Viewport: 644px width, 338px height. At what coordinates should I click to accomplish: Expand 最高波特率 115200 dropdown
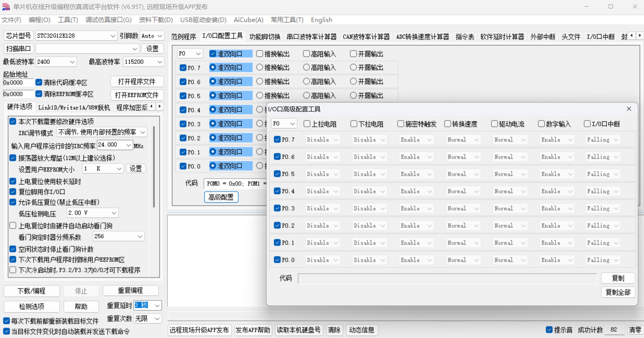144,62
